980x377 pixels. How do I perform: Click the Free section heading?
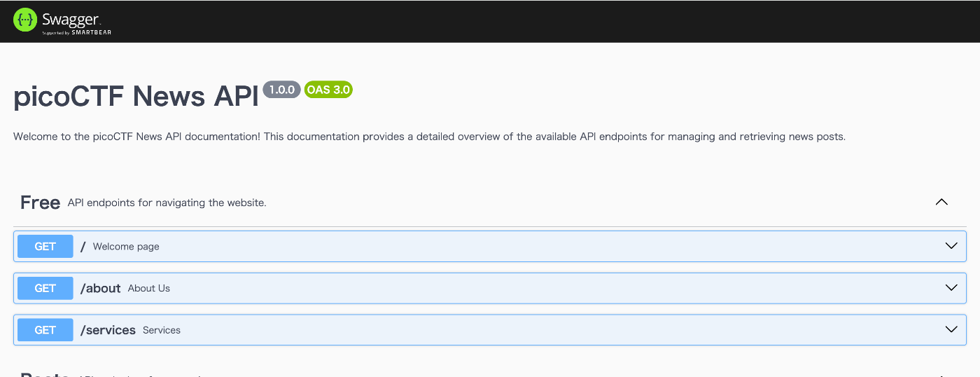pyautogui.click(x=40, y=203)
